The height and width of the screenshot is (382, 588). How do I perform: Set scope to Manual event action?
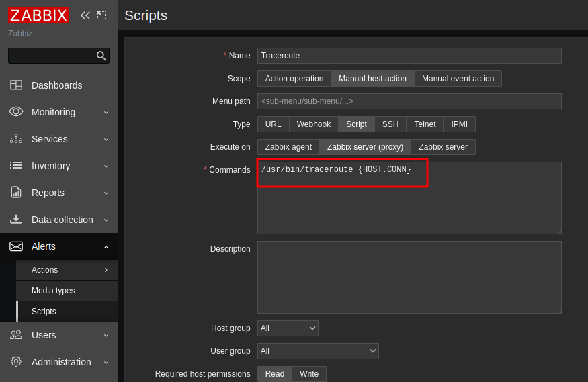coord(458,79)
